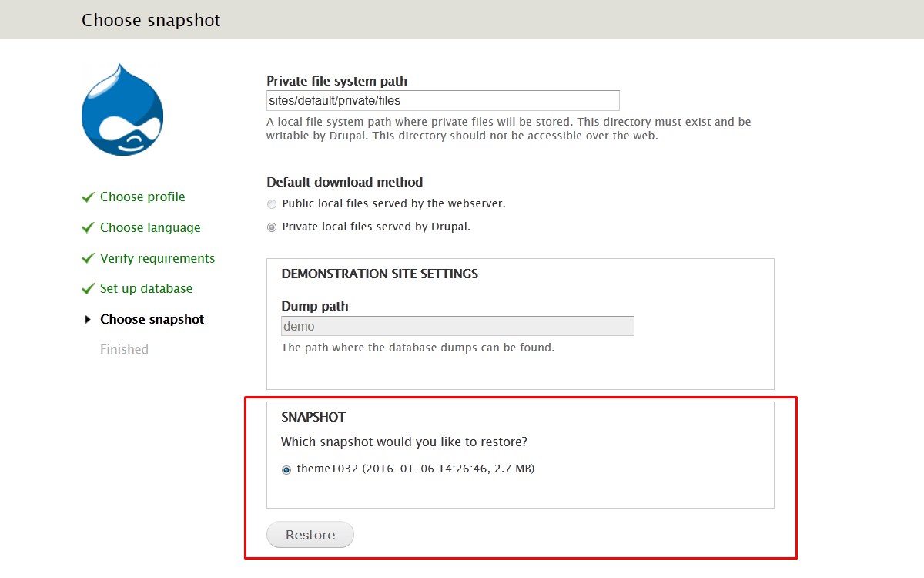The height and width of the screenshot is (578, 924).
Task: Click the Choose snapshot page heading
Action: [x=151, y=20]
